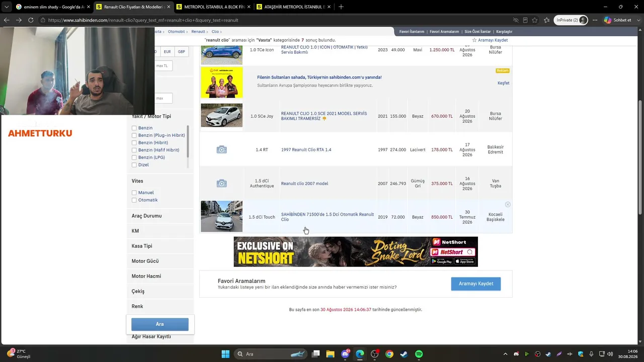The width and height of the screenshot is (644, 362).
Task: Select the EUR currency button
Action: (167, 52)
